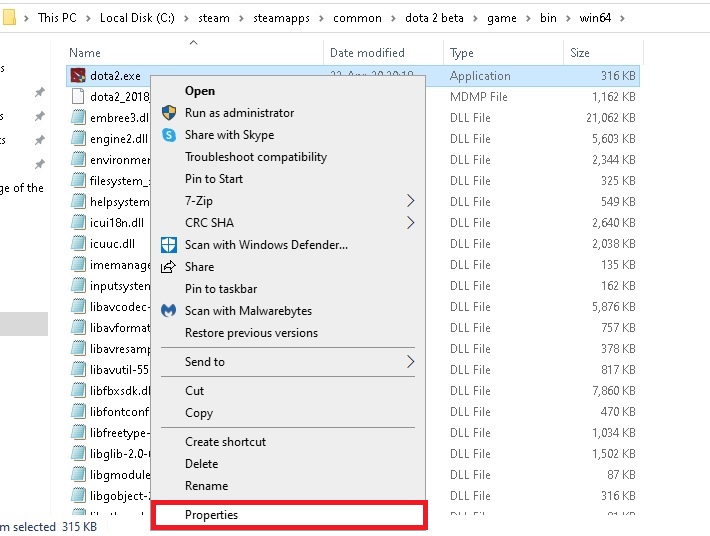The width and height of the screenshot is (710, 536).
Task: Navigate to steam folder in breadcrumb
Action: click(x=214, y=18)
